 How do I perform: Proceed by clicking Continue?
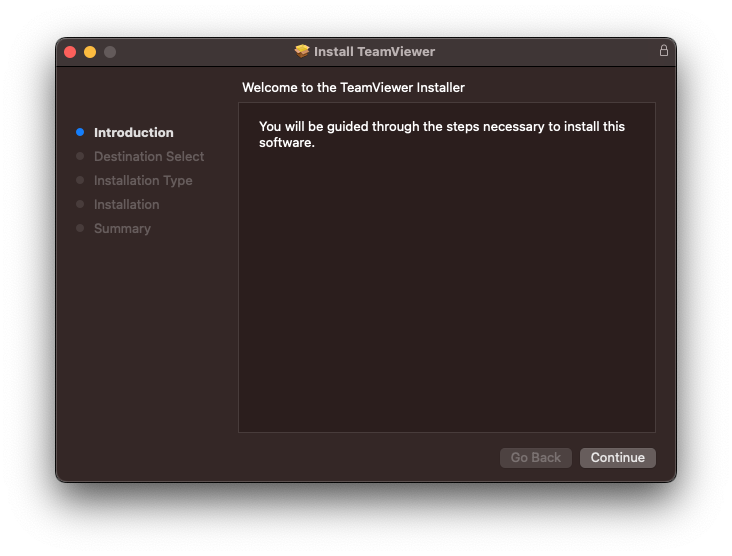click(618, 457)
